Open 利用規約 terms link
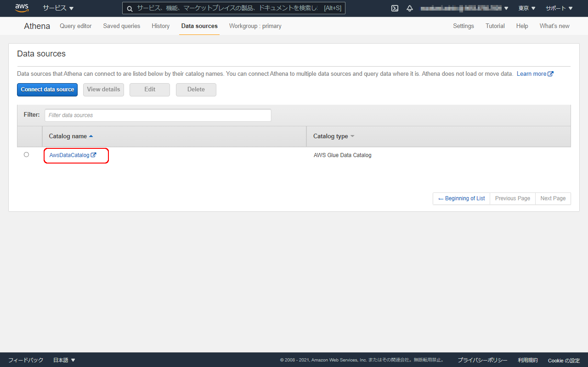 [x=528, y=360]
